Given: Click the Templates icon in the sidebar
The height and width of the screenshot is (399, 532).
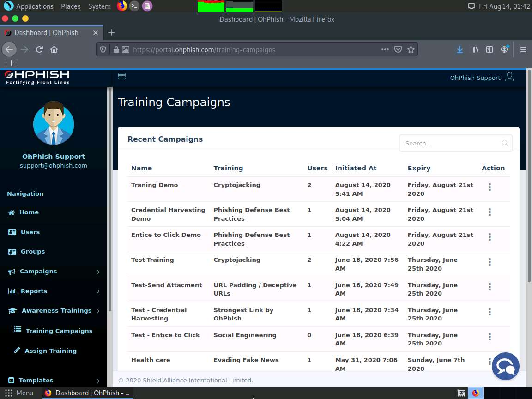Looking at the screenshot, I should [12, 381].
